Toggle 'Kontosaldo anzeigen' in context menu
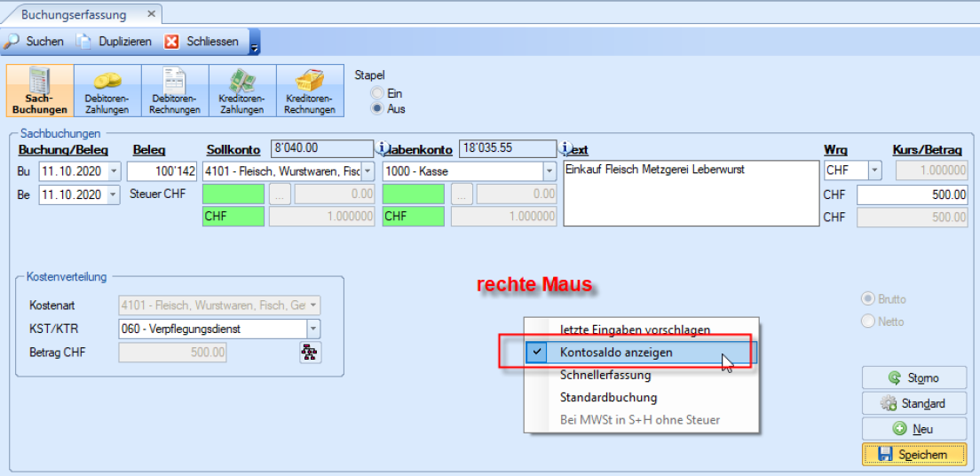This screenshot has height=476, width=980. tap(641, 353)
